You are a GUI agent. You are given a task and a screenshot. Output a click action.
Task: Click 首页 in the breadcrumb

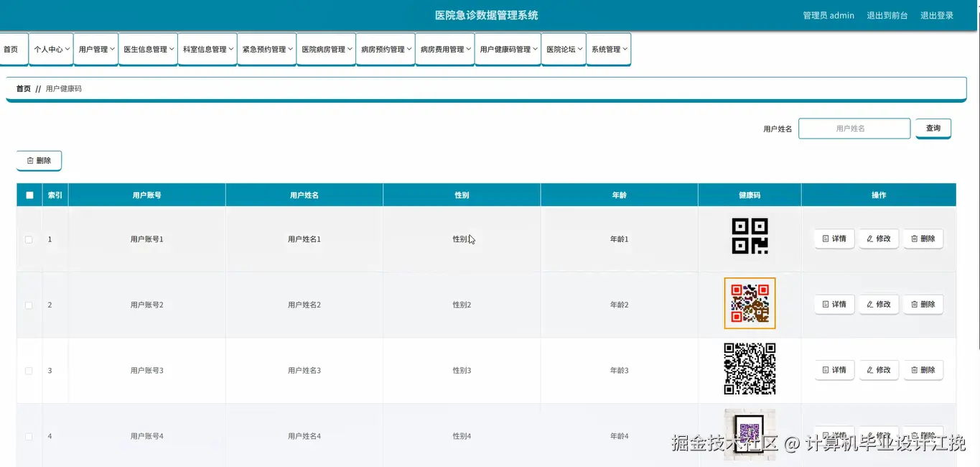[24, 89]
